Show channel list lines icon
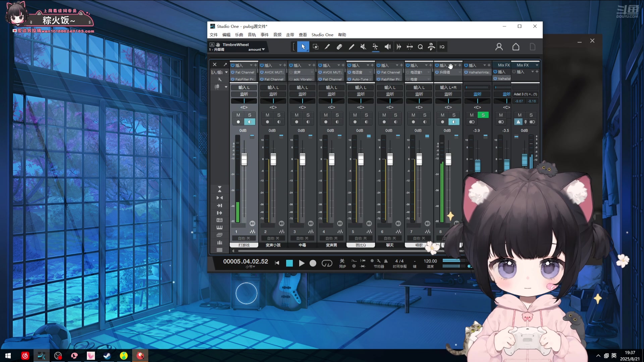Screen dimensions: 644x362 point(219,250)
